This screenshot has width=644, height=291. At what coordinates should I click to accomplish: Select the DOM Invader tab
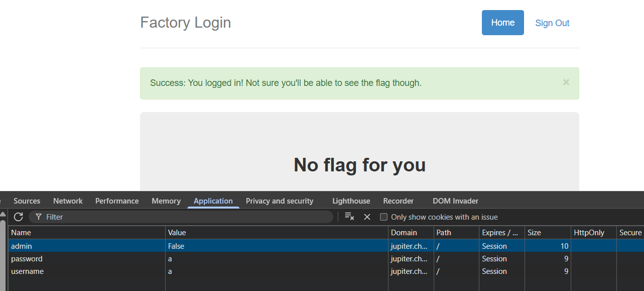[455, 201]
